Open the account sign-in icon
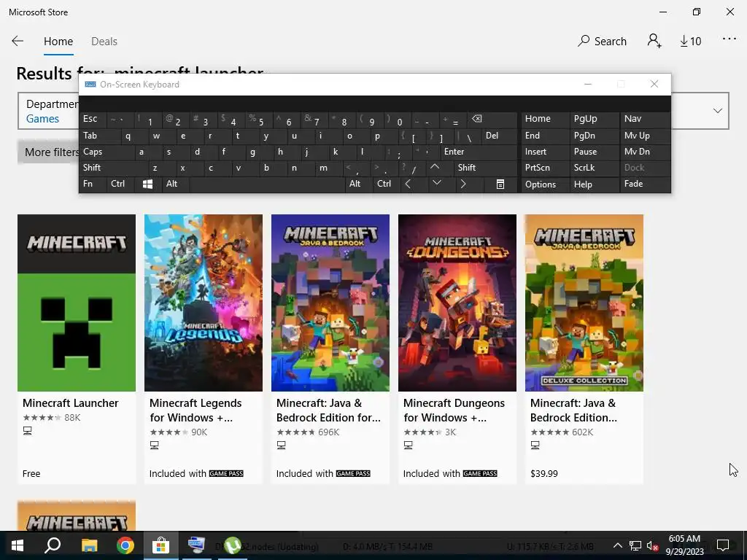747x560 pixels. (x=654, y=41)
